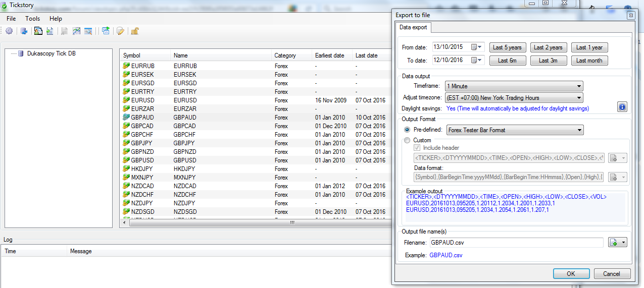
Task: Open the Adjust timezone dropdown
Action: pyautogui.click(x=514, y=98)
